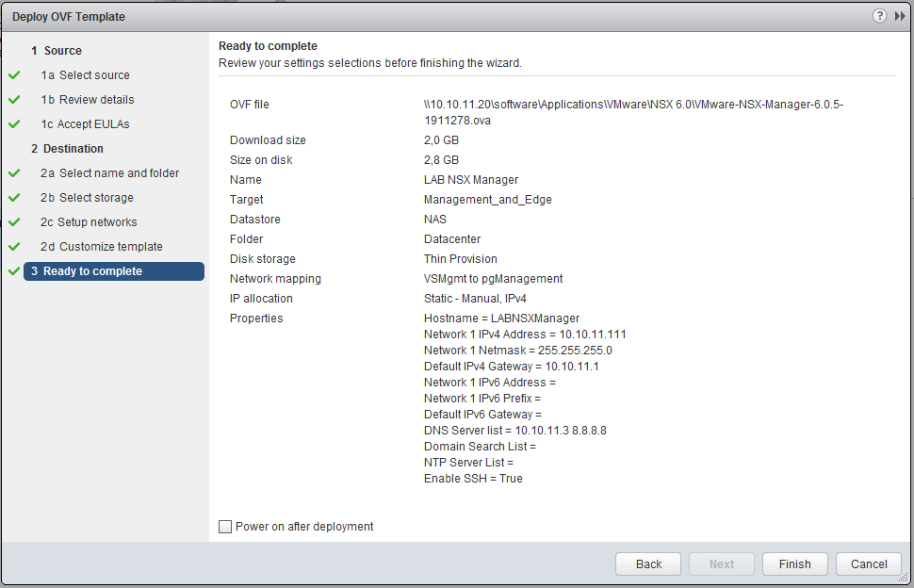
Task: Enable Power on after deployment checkbox
Action: coord(225,527)
